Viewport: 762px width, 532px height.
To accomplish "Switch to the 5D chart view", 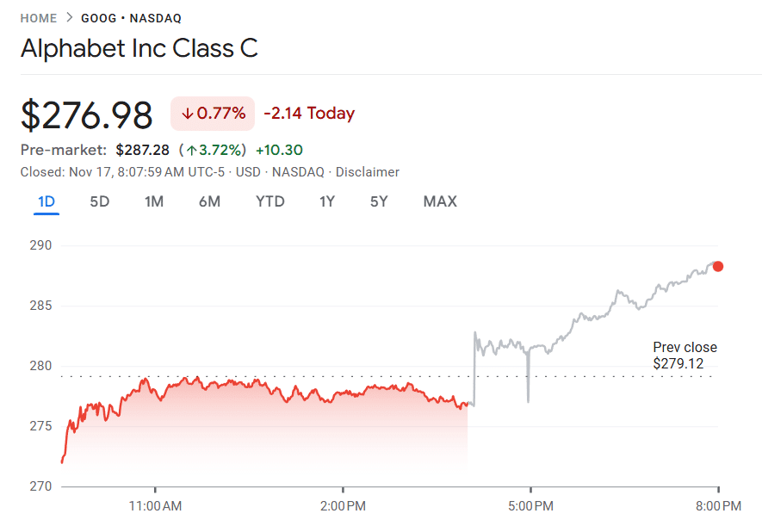I will [99, 201].
